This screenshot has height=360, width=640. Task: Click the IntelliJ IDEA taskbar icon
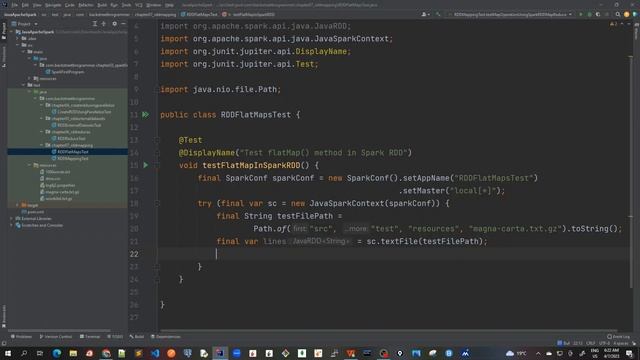click(x=220, y=353)
